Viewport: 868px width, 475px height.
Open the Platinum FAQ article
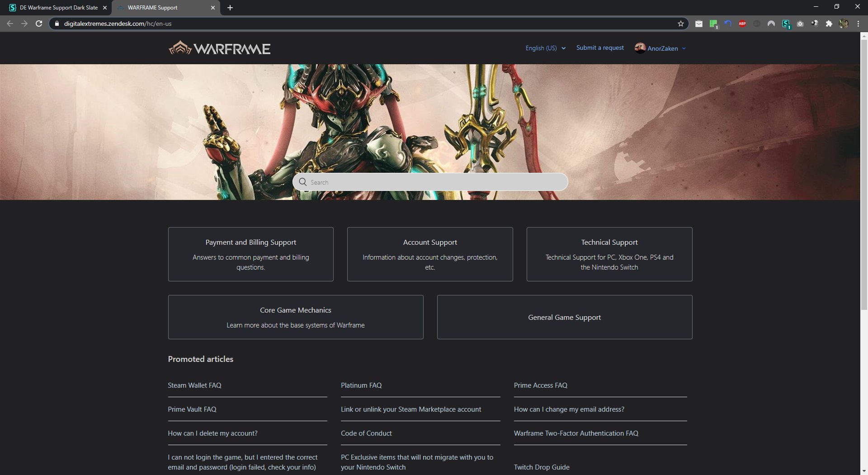click(x=361, y=385)
